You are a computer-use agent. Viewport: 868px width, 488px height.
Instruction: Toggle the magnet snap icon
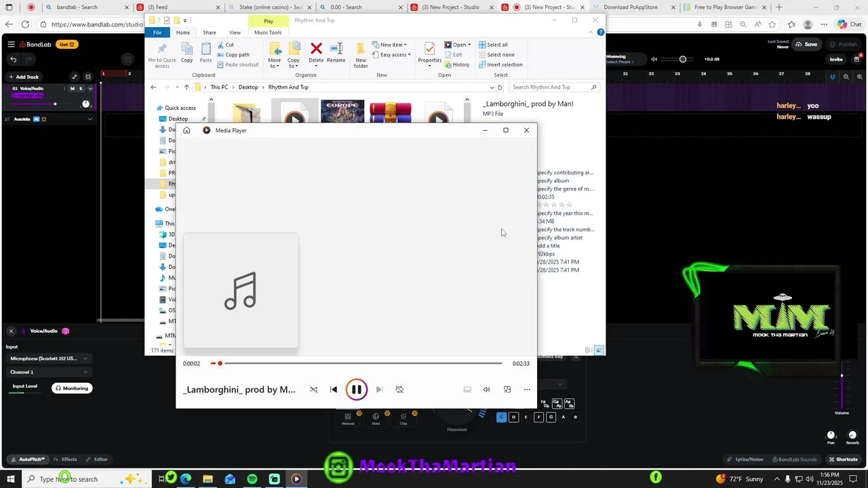833,77
